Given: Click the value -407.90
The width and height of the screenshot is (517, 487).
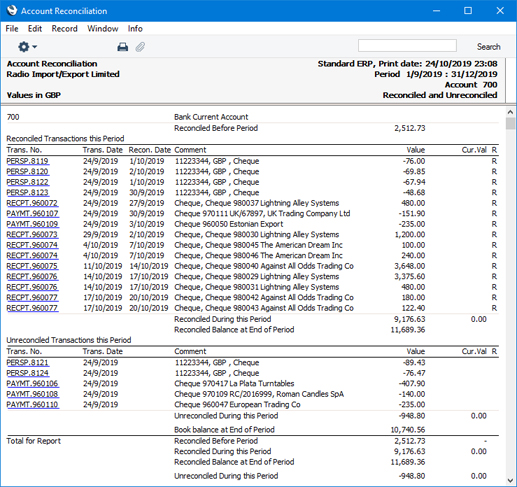Looking at the screenshot, I should pos(412,384).
